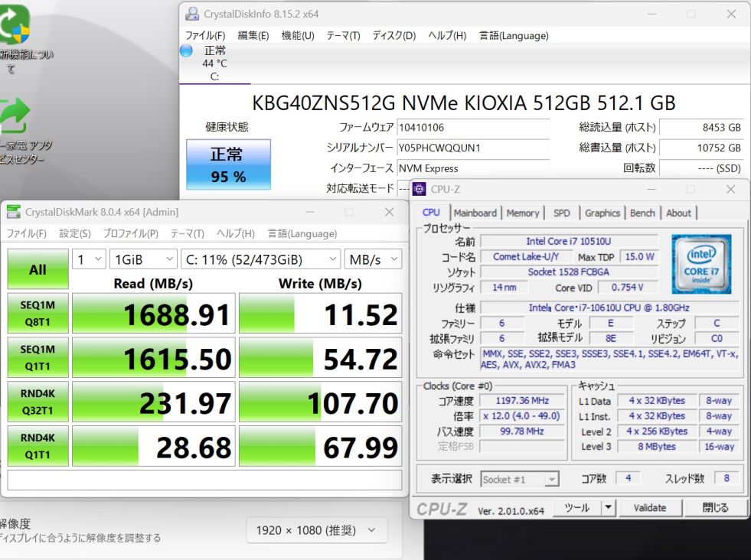The image size is (751, 560).
Task: Click the Validate button in CPU-Z
Action: click(650, 507)
